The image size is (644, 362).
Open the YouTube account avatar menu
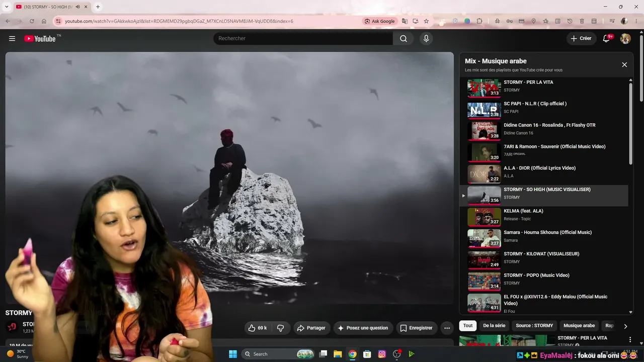click(x=625, y=39)
